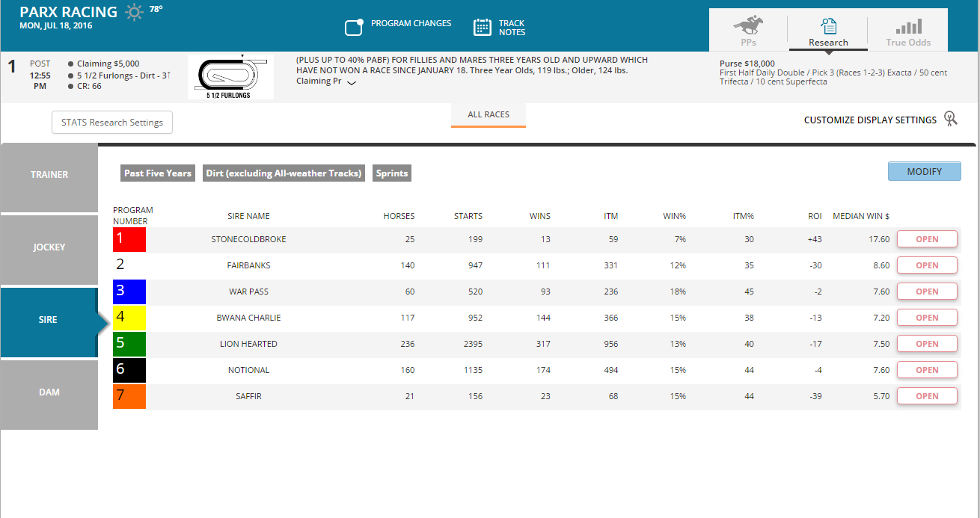Screen dimensions: 980x518
Task: Sort by MEDIAN WIN $ column header
Action: [861, 216]
